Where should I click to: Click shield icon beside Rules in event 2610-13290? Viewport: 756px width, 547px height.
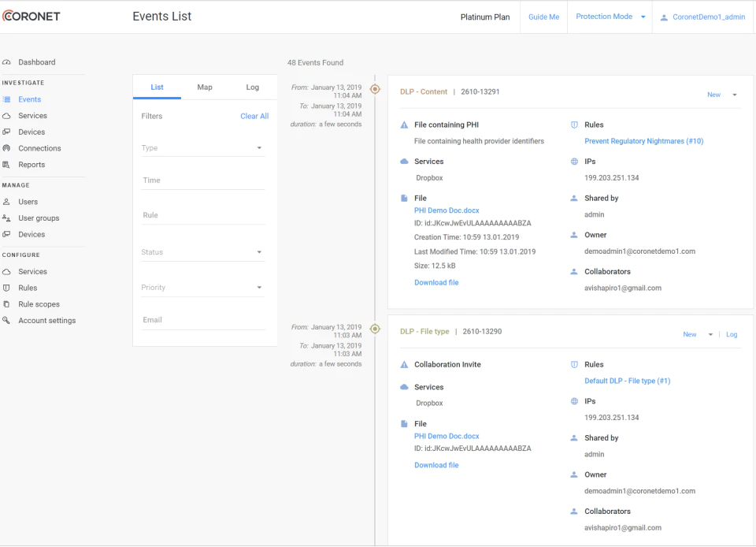tap(574, 365)
